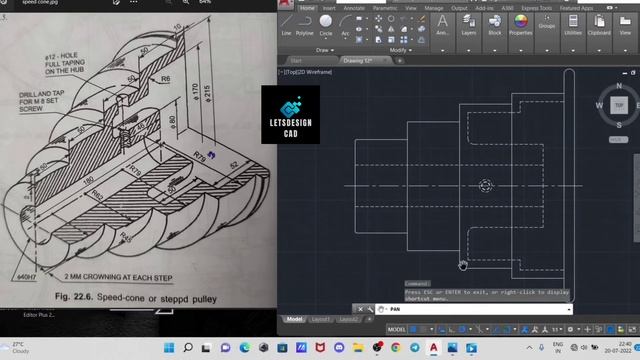Select the Polyline tool

point(304,24)
